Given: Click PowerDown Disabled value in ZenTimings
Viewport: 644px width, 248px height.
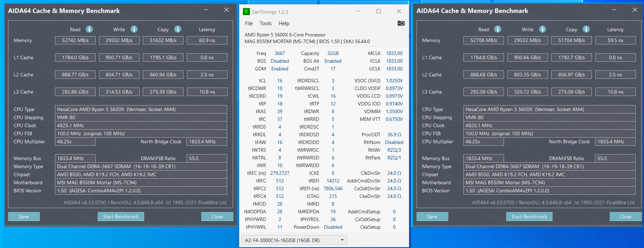Looking at the screenshot, I should [x=333, y=227].
